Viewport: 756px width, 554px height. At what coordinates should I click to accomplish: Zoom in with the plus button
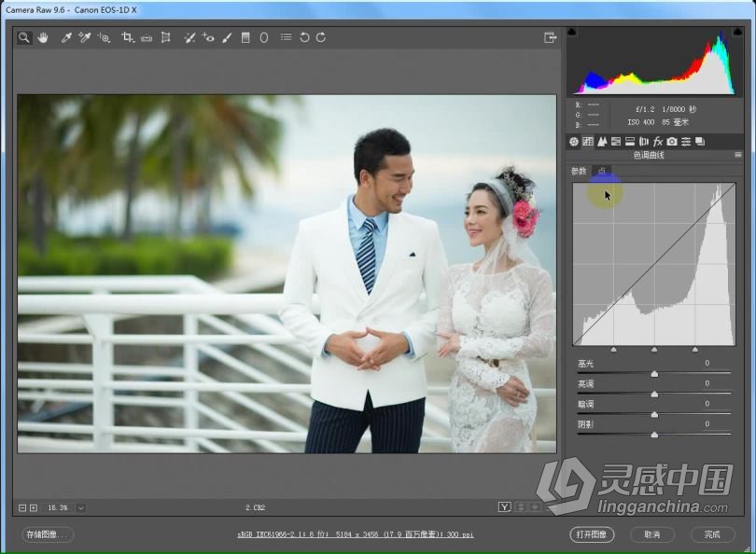(34, 507)
